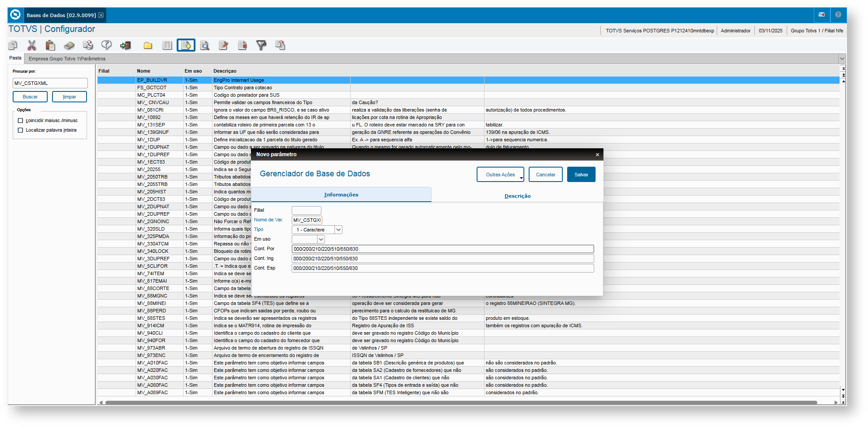Click the edit pencil document icon
Viewport: 868px width, 427px height.
[x=223, y=45]
